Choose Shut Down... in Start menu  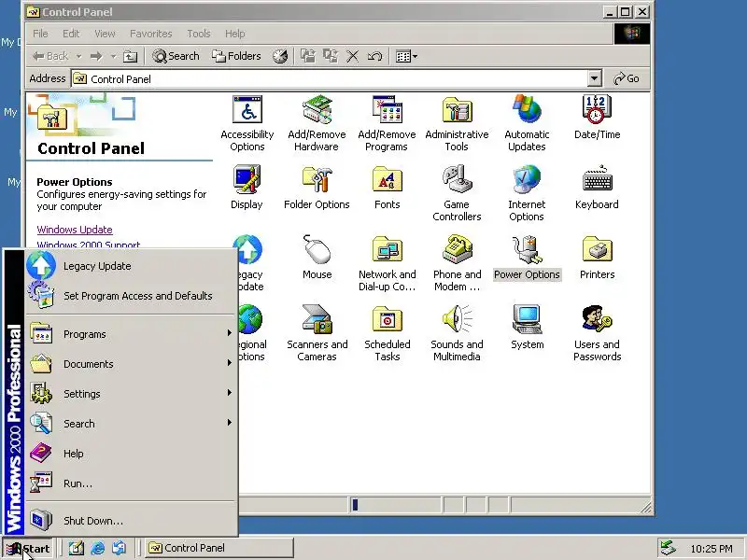[131, 521]
